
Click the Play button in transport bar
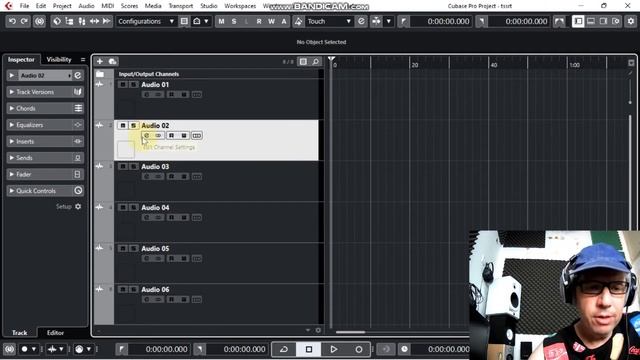[x=333, y=349]
